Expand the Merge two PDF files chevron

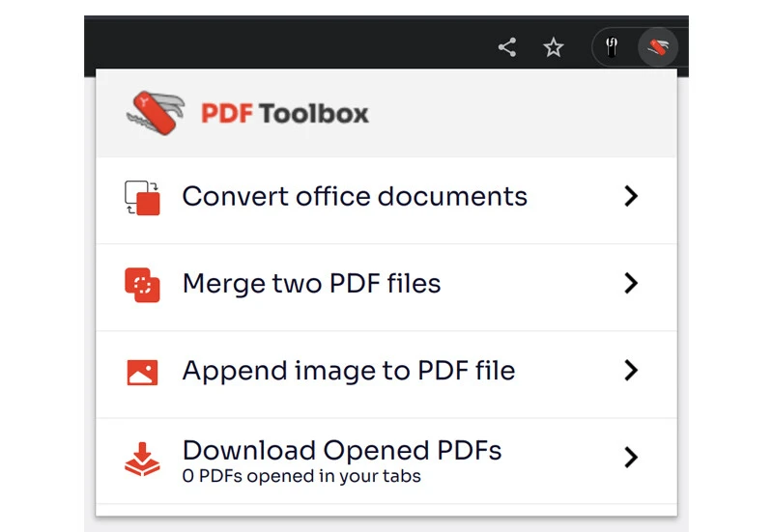coord(631,283)
